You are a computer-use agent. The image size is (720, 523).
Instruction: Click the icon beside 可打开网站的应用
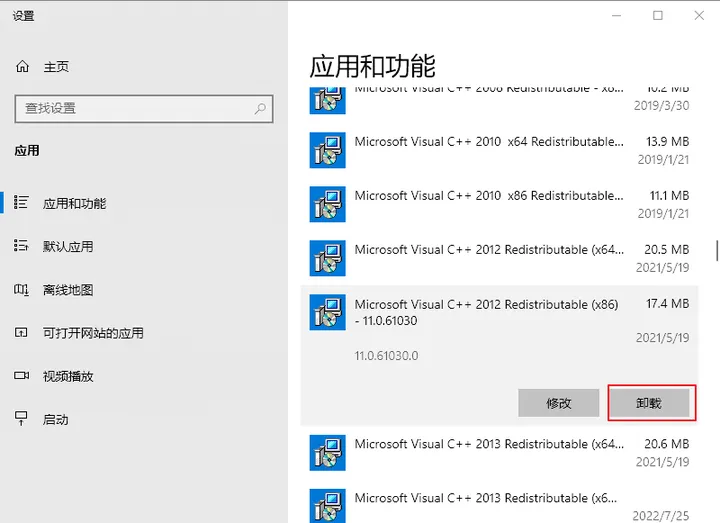pos(21,332)
